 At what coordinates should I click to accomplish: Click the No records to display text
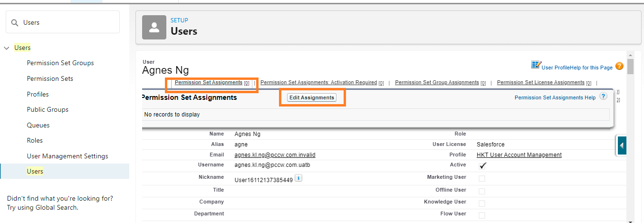[172, 115]
